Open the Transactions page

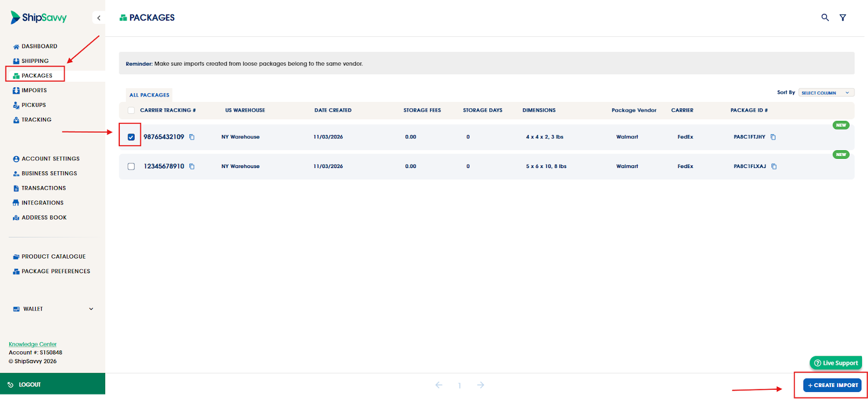pyautogui.click(x=43, y=188)
